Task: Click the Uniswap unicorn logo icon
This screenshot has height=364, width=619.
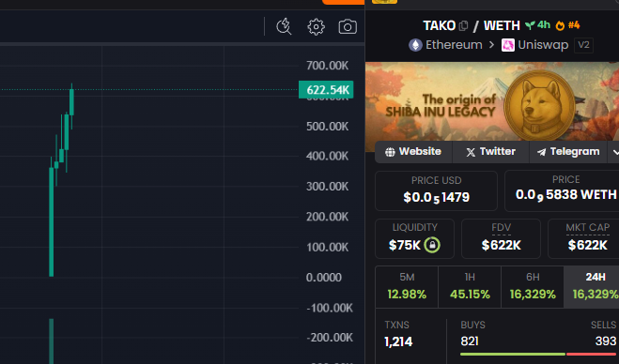Action: click(507, 45)
